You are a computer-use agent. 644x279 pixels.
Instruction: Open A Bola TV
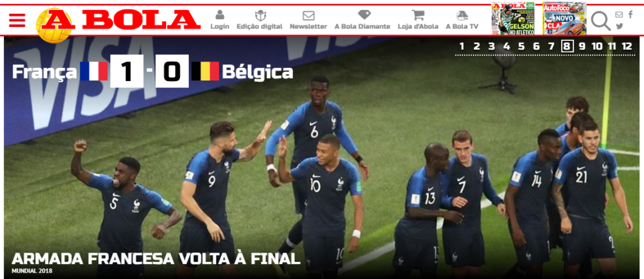coord(462,19)
